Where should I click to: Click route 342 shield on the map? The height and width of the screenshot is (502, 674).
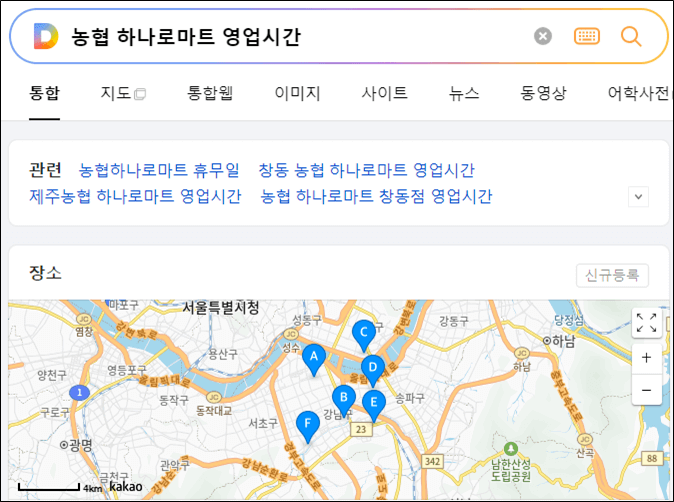coord(432,461)
